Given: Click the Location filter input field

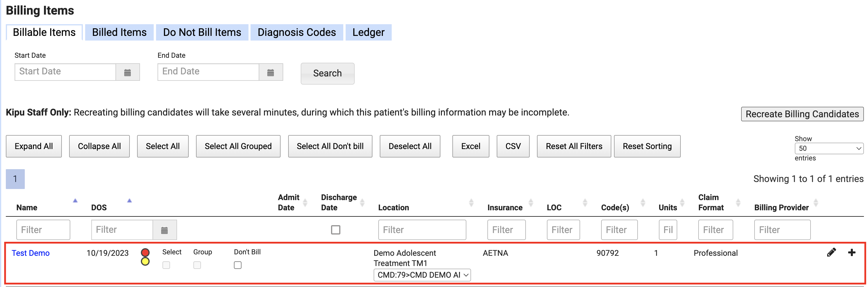Looking at the screenshot, I should (422, 230).
